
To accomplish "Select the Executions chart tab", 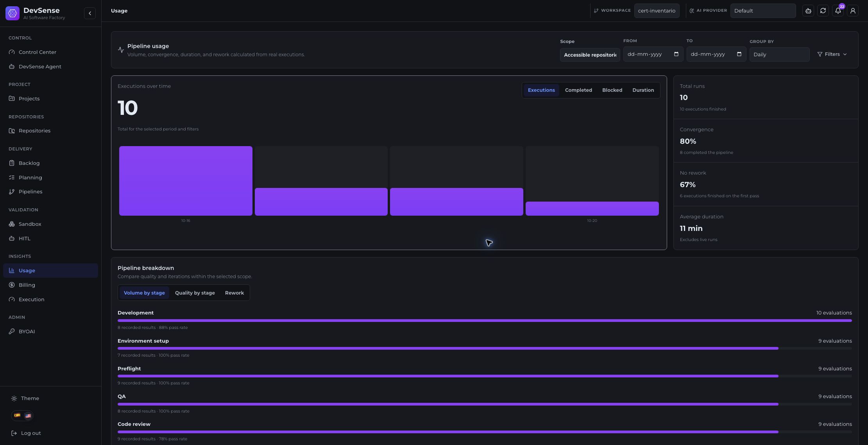I will pos(541,90).
